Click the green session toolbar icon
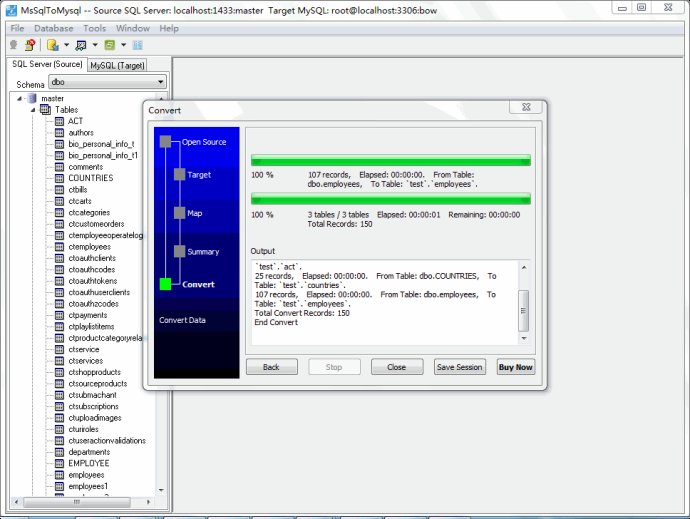 (110, 45)
